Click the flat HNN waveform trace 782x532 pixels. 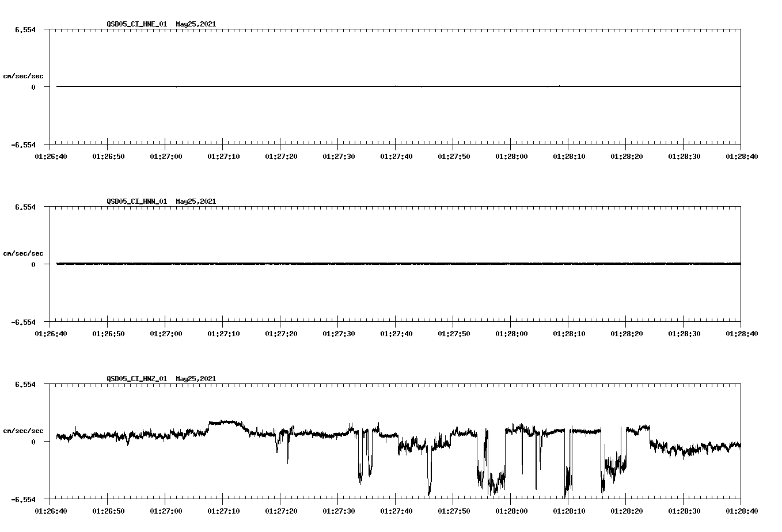pos(346,264)
